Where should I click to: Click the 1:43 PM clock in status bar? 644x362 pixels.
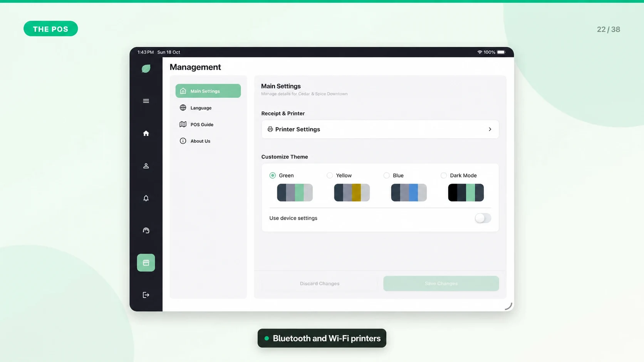146,52
